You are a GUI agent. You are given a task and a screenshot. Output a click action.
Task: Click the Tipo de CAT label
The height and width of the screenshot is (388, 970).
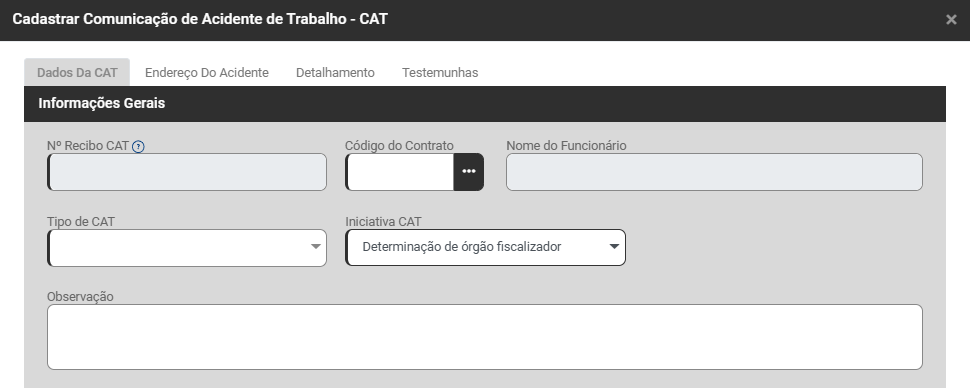coord(81,222)
